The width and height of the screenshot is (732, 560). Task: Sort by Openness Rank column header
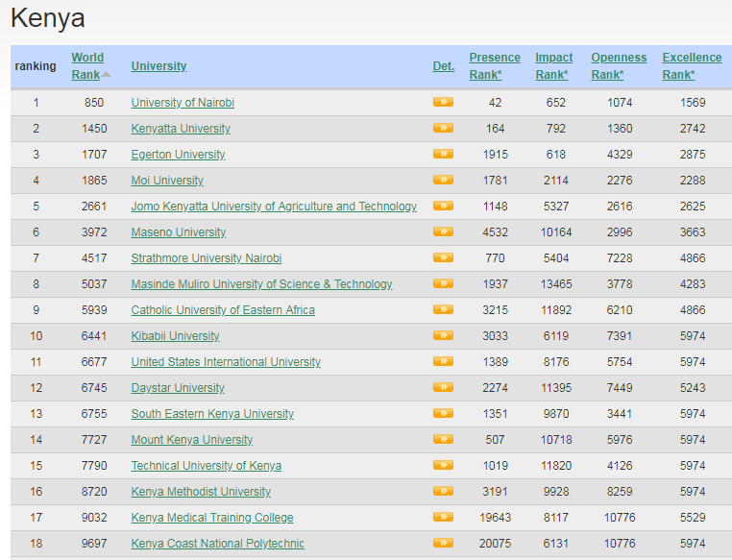(619, 66)
